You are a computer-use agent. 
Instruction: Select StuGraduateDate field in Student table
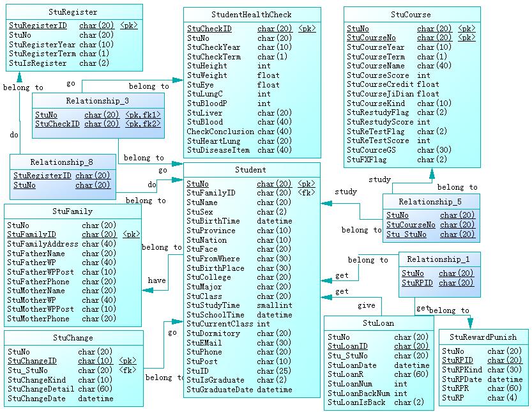point(220,390)
